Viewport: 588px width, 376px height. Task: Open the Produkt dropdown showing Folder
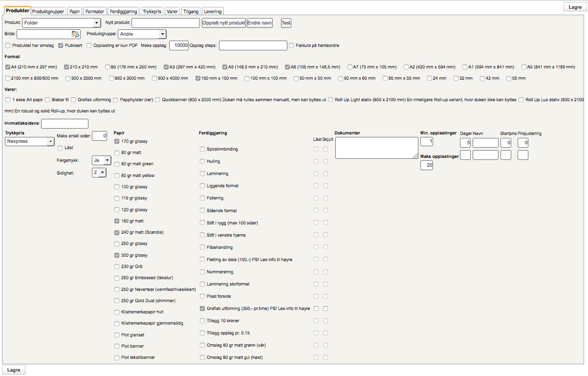[x=61, y=23]
